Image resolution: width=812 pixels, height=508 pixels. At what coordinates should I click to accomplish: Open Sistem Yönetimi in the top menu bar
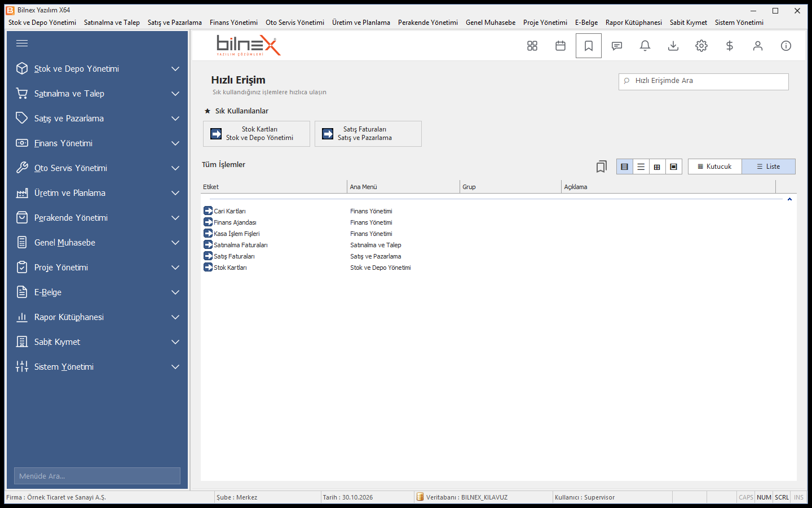coord(739,23)
